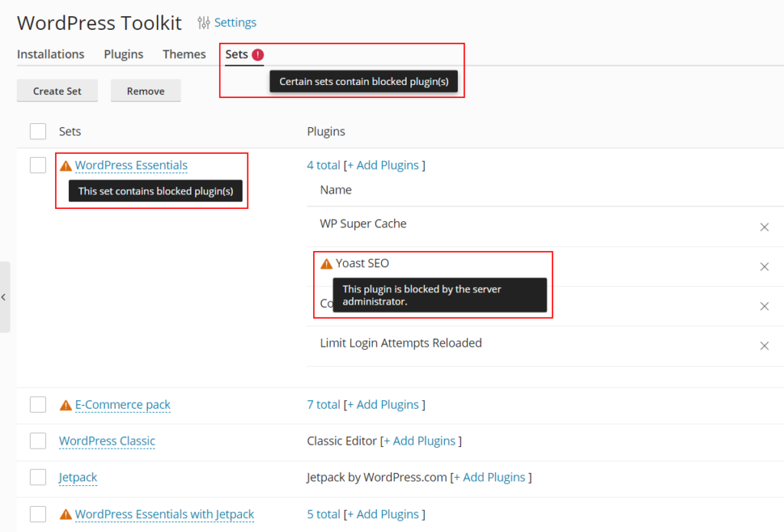Collapse the left sidebar arrow handle

pos(5,297)
